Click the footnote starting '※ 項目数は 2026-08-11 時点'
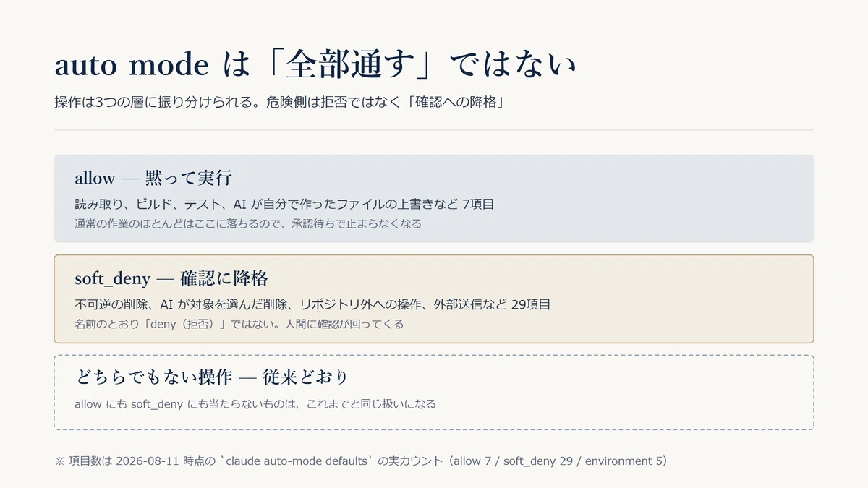The image size is (868, 488). pos(361,461)
